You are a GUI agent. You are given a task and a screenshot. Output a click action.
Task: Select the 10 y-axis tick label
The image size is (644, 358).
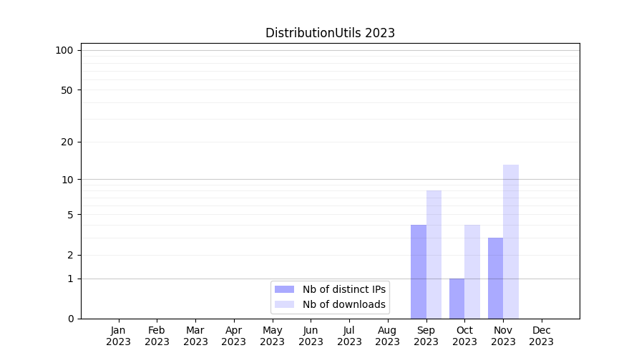pos(67,180)
